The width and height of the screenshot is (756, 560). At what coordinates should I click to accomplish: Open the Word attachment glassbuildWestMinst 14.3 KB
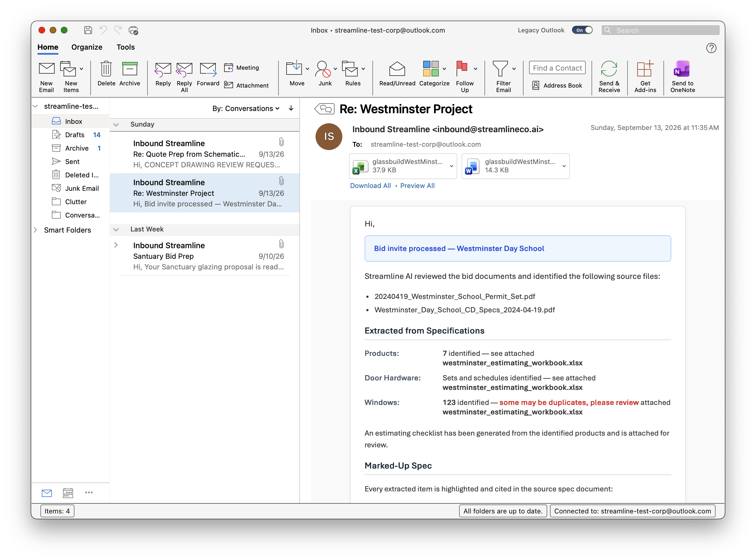tap(515, 166)
